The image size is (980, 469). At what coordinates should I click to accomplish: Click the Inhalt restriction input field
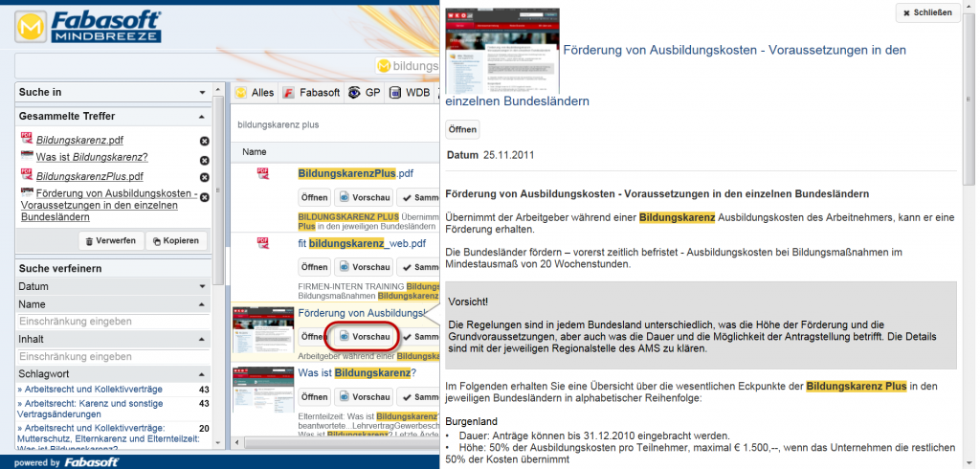(113, 356)
